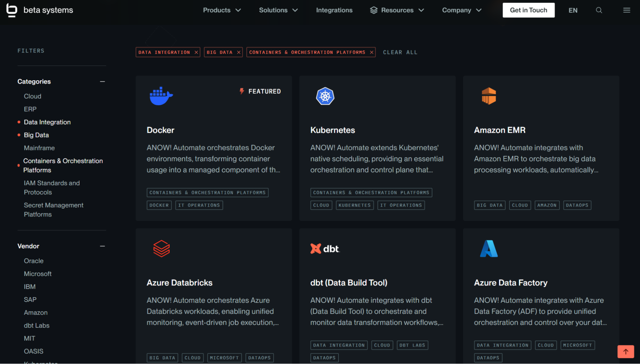Toggle the dbt Labs vendor filter
Viewport: 640px width, 364px height.
point(36,326)
